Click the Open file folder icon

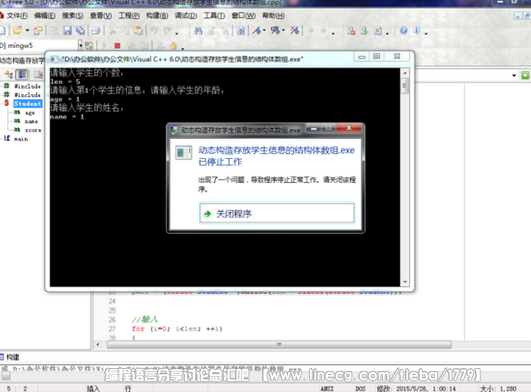[x=17, y=31]
